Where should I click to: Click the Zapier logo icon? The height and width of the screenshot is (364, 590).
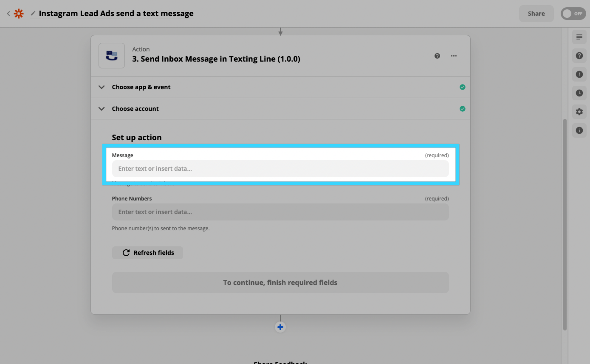19,14
